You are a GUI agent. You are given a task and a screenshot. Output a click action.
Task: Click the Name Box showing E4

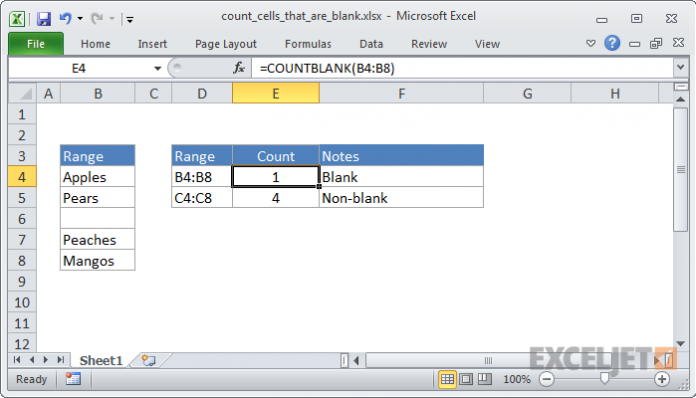pos(80,68)
